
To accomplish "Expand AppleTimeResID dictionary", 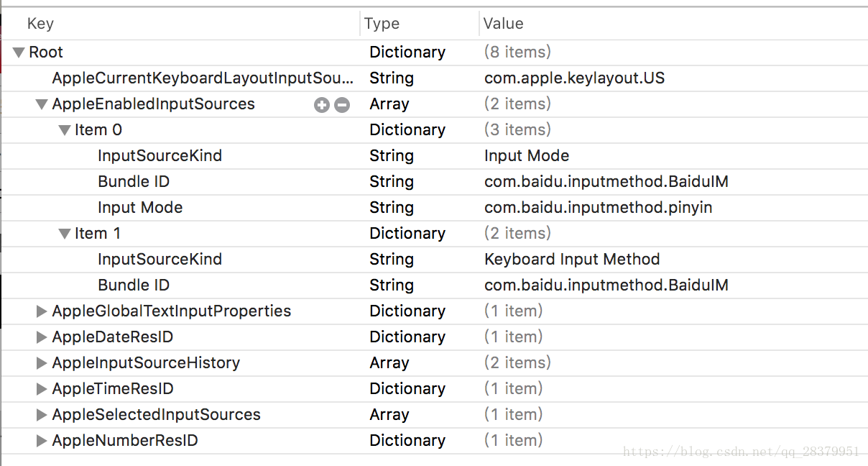I will pos(42,389).
